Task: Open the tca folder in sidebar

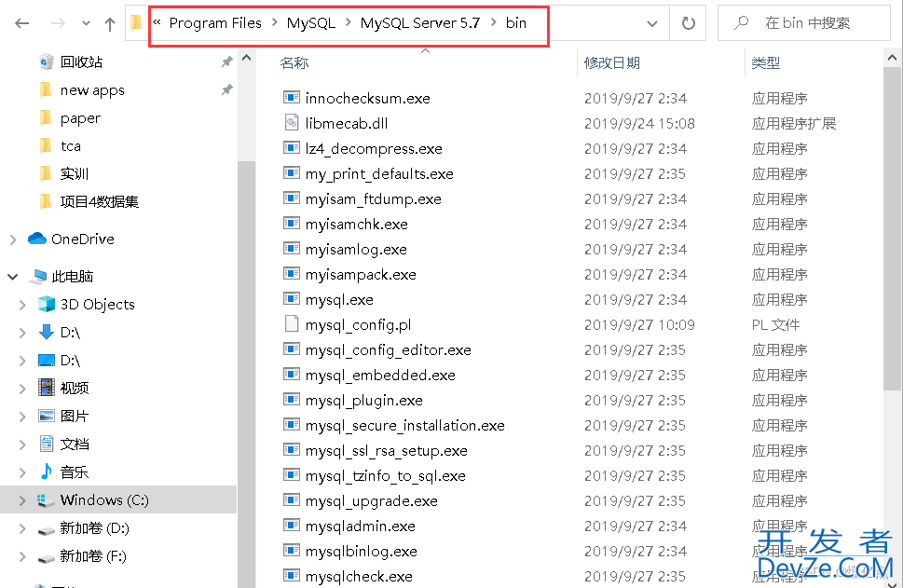Action: tap(70, 145)
